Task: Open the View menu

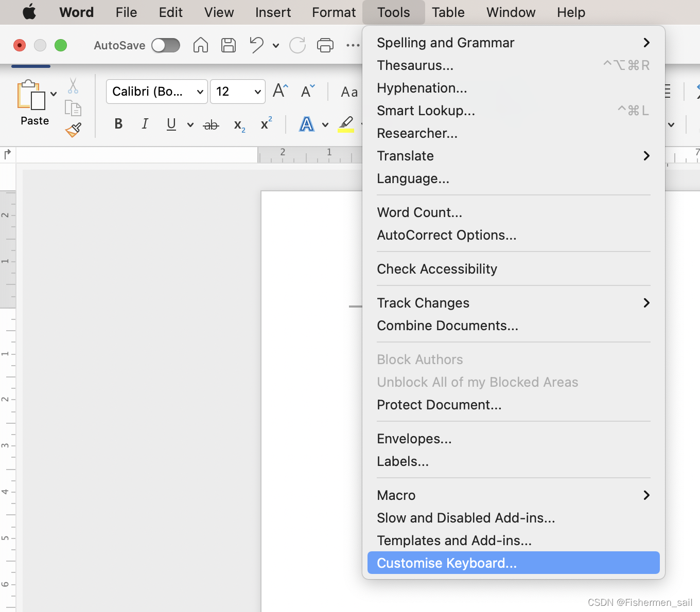Action: pos(219,12)
